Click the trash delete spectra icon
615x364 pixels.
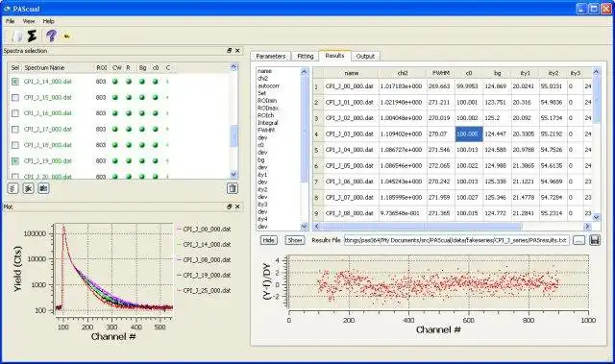click(x=233, y=188)
